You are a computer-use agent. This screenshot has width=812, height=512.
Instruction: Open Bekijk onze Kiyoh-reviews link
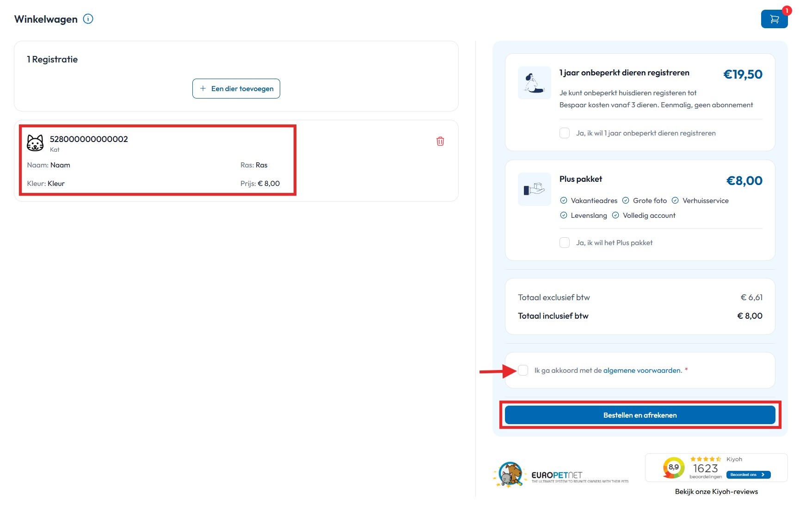click(716, 492)
